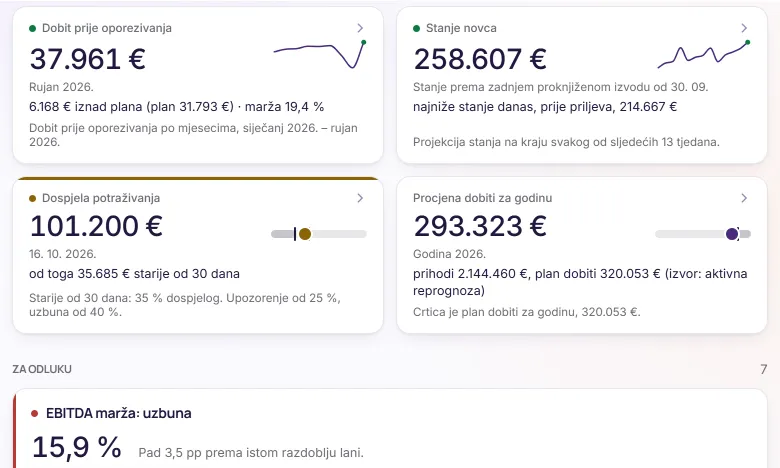Click the Rujan 2026. period label
Viewport: 780px width, 468px height.
(x=61, y=87)
